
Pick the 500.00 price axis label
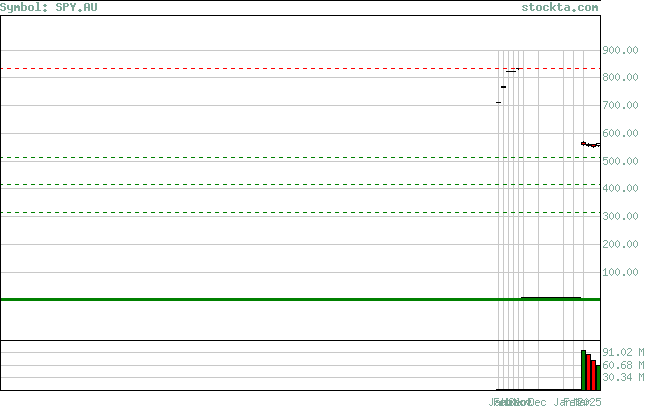(x=620, y=161)
